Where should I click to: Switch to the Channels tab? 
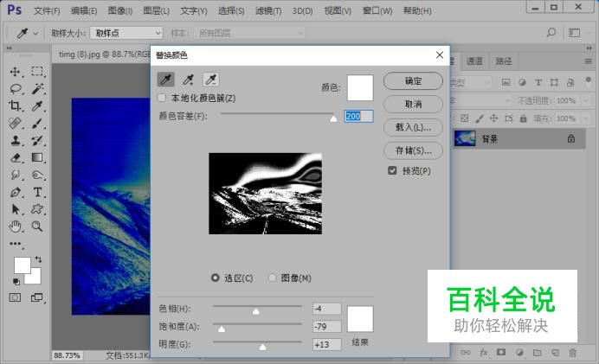pyautogui.click(x=474, y=61)
